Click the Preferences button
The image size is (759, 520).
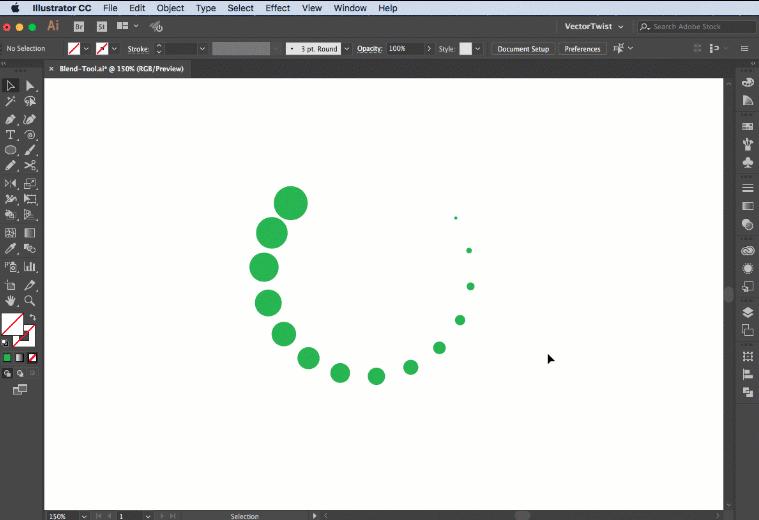[582, 49]
